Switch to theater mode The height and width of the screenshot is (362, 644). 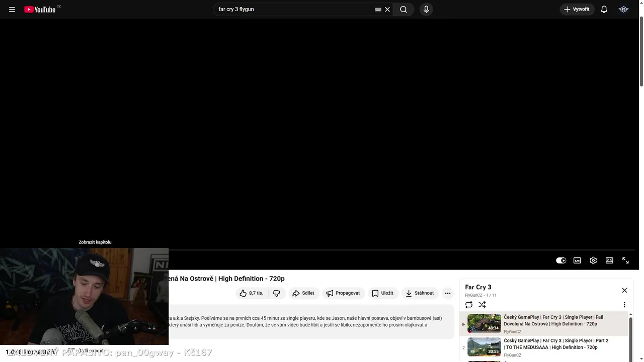[609, 260]
